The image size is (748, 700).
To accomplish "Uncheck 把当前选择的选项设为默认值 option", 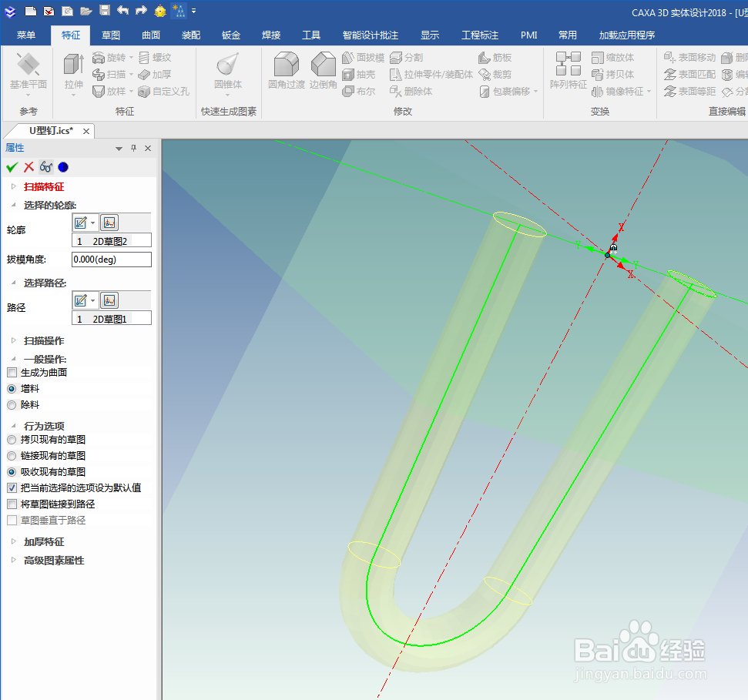I will (11, 487).
